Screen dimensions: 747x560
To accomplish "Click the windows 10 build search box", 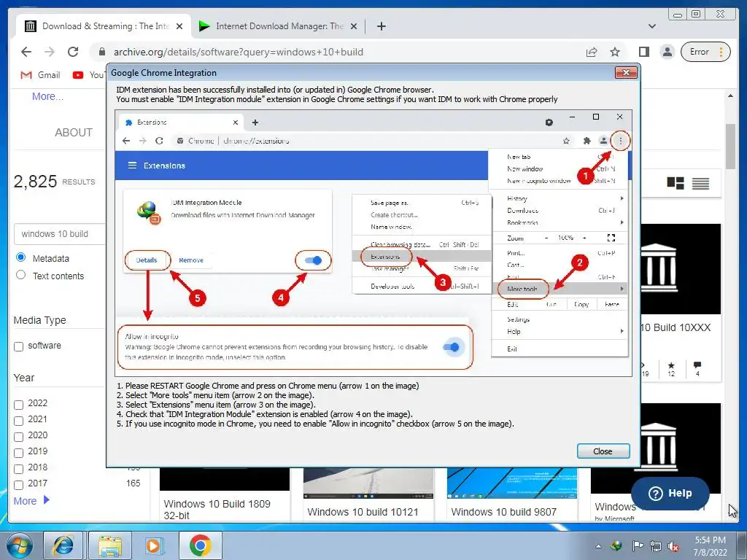I will tap(60, 234).
